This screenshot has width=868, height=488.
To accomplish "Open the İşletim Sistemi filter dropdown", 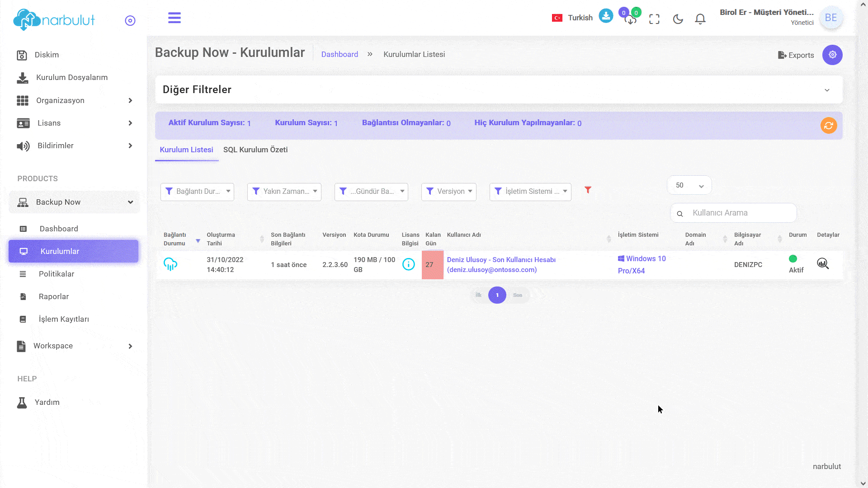I will (x=530, y=192).
